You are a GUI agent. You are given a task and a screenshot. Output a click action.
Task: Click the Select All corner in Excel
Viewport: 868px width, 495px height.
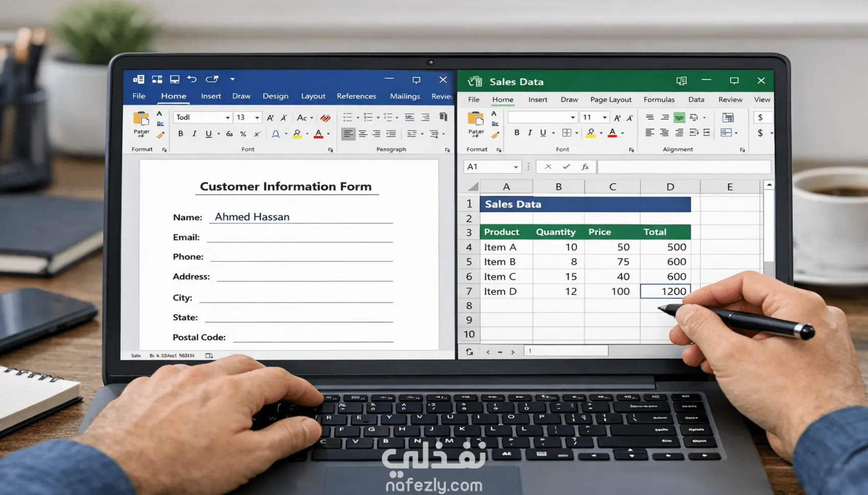(472, 187)
